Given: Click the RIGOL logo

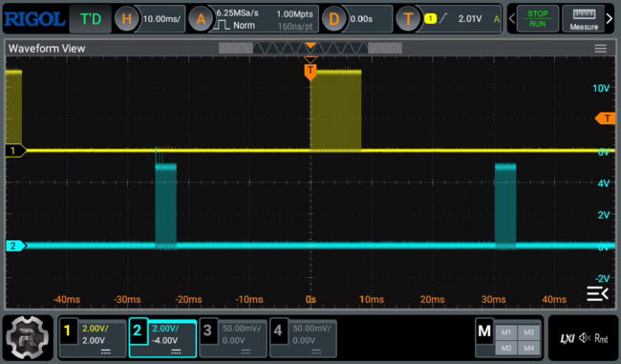Looking at the screenshot, I should click(34, 18).
